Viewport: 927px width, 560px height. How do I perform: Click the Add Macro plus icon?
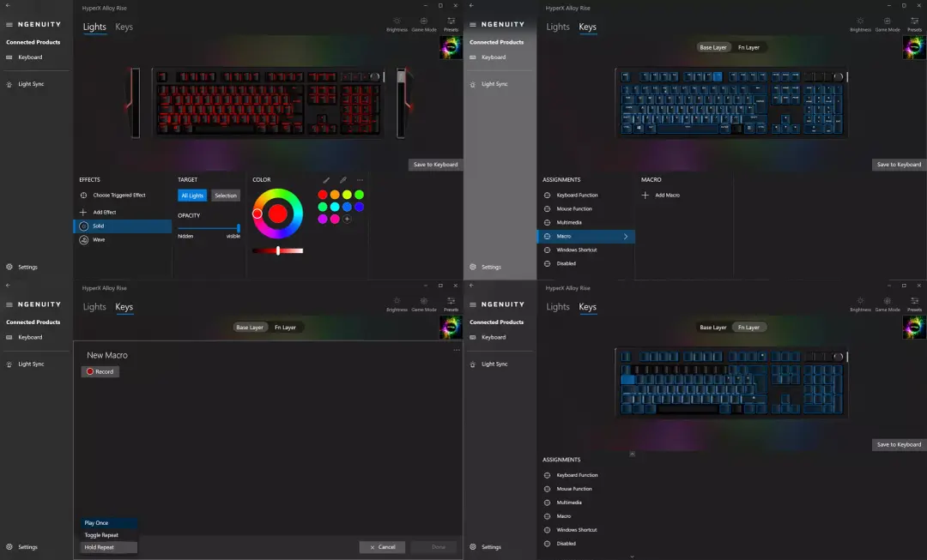(x=645, y=195)
